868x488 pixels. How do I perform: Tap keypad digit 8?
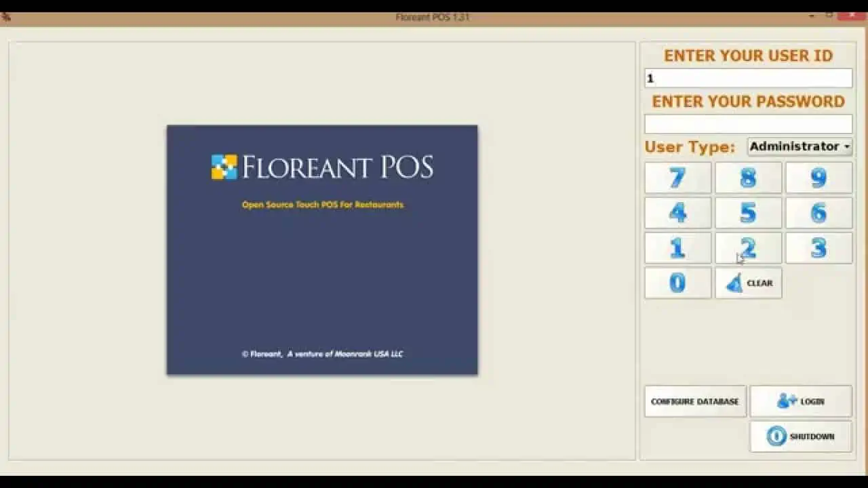point(748,178)
